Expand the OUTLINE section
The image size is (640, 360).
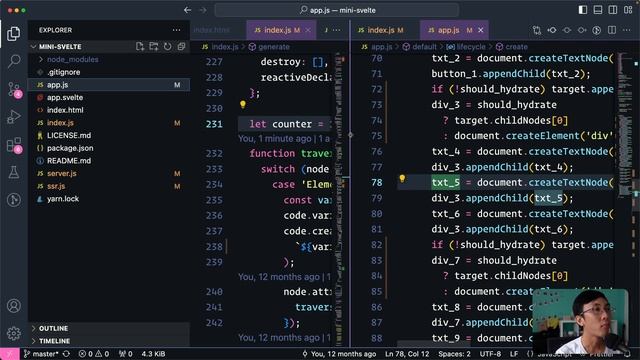click(53, 328)
